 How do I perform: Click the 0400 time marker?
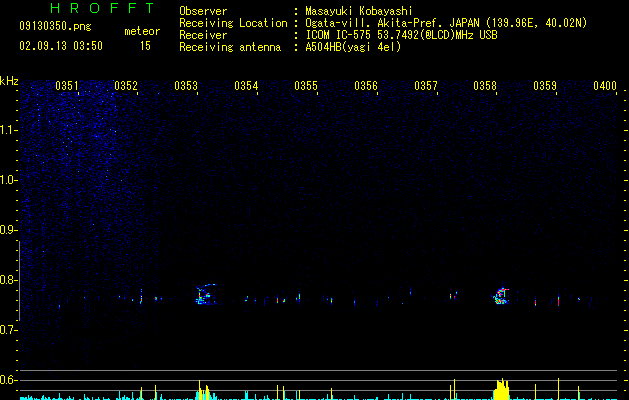pos(605,86)
